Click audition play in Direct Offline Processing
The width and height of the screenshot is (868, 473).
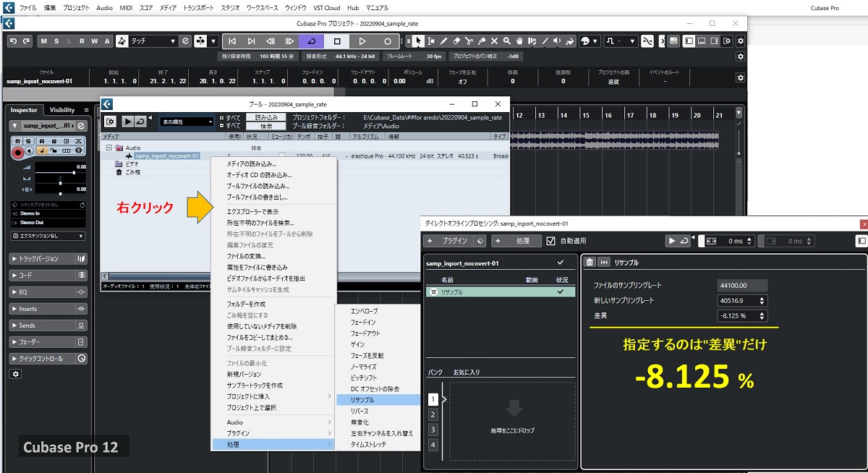point(672,241)
